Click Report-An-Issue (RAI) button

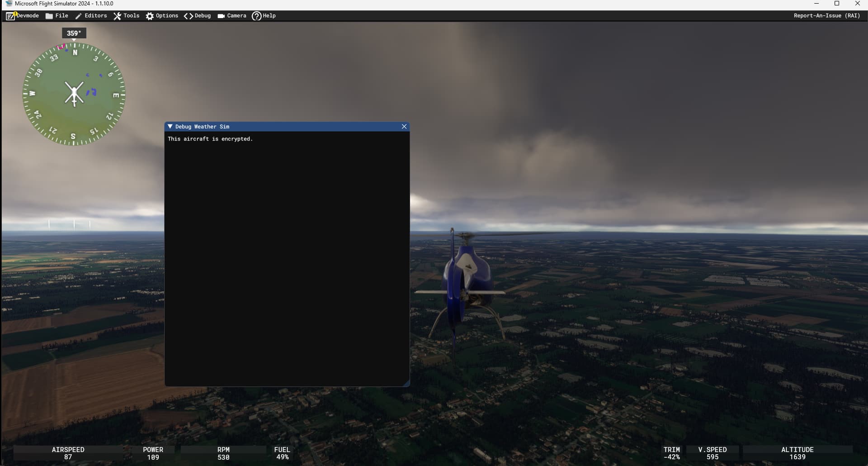[827, 16]
